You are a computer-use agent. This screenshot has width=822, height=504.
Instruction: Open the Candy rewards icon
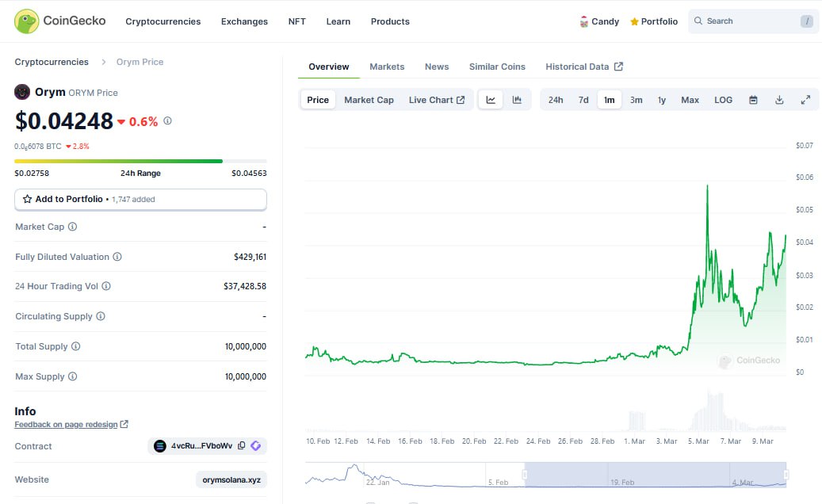pos(584,21)
